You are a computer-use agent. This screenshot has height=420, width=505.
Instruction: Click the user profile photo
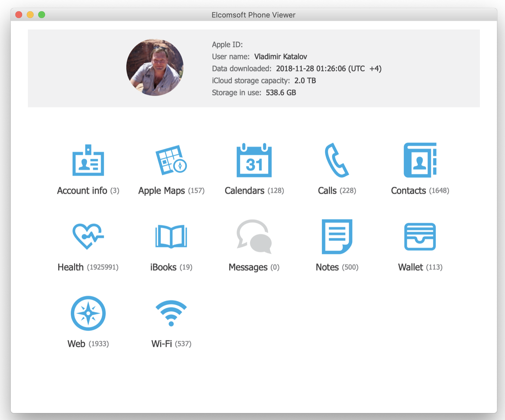coord(155,67)
